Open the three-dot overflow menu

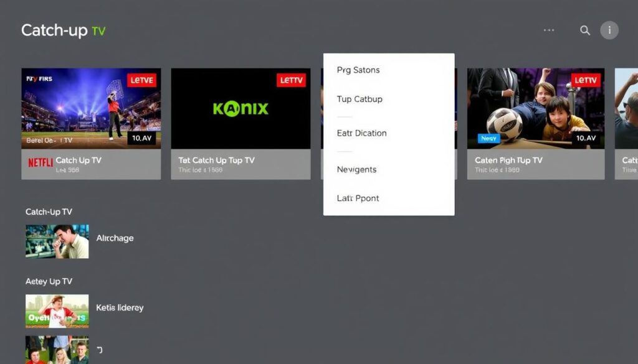(548, 30)
